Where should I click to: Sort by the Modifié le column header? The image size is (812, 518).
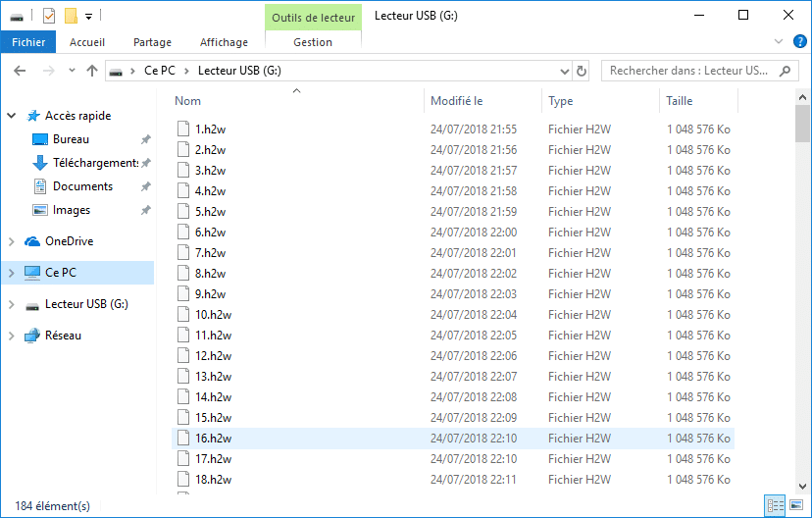pos(456,101)
